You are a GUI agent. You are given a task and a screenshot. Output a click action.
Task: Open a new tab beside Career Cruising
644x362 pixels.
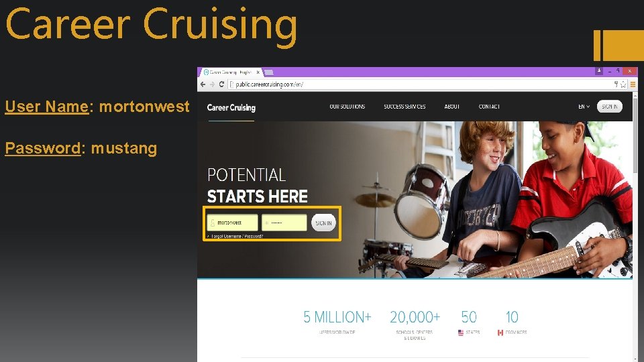click(269, 72)
